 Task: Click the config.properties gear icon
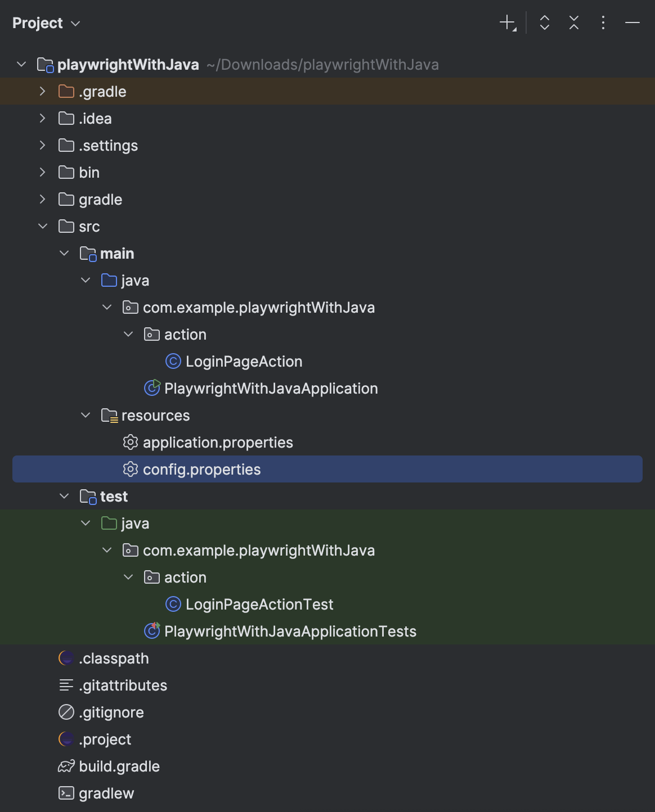pyautogui.click(x=131, y=470)
